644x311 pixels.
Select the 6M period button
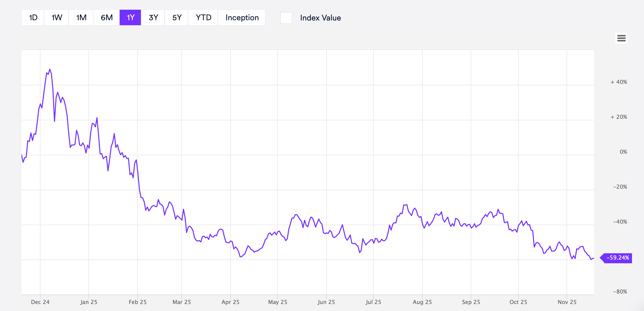click(106, 17)
